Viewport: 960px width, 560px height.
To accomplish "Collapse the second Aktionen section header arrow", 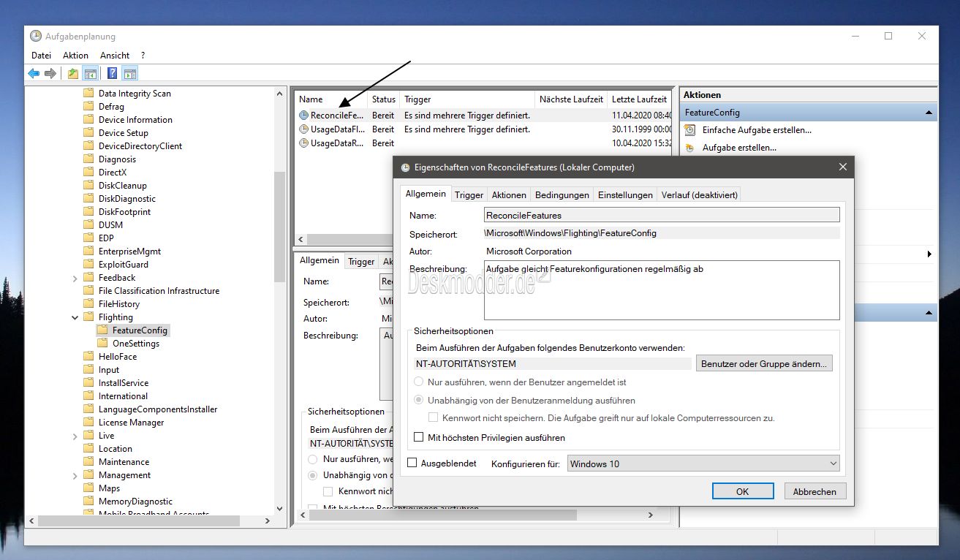I will coord(929,312).
